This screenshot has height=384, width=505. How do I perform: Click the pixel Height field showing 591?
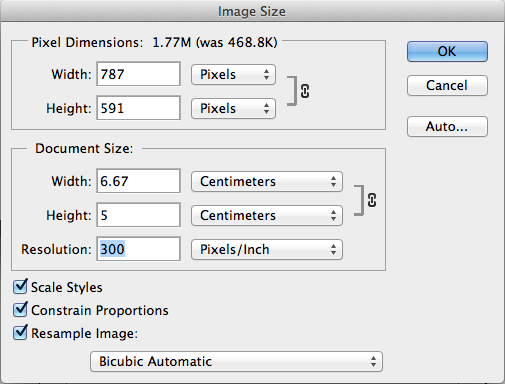(138, 108)
